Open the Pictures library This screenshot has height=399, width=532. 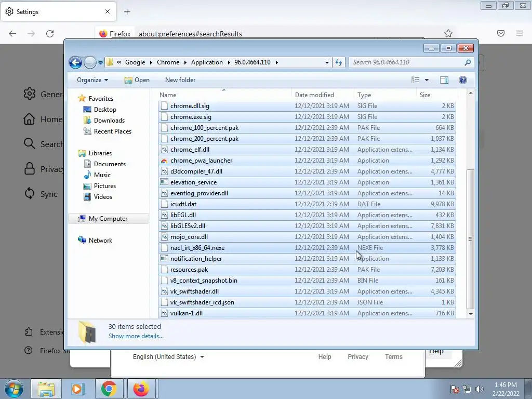pos(104,186)
